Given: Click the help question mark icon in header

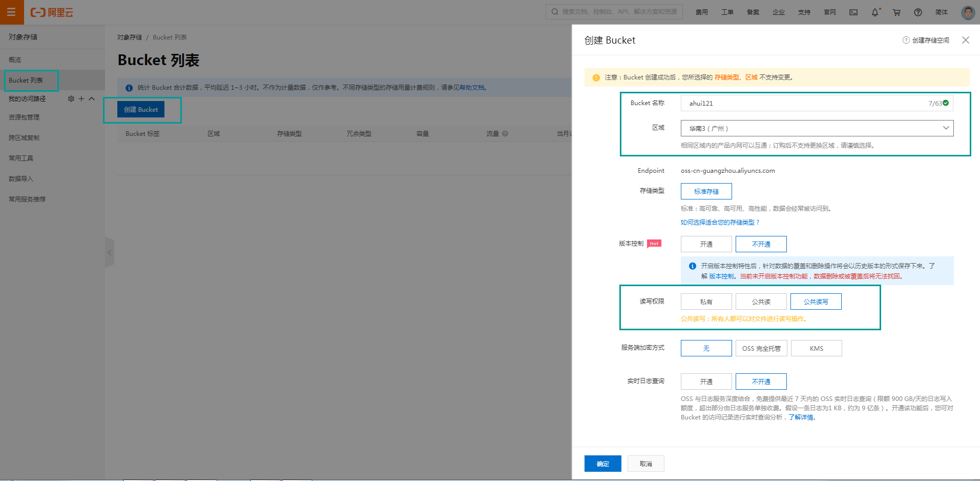Looking at the screenshot, I should coord(918,12).
